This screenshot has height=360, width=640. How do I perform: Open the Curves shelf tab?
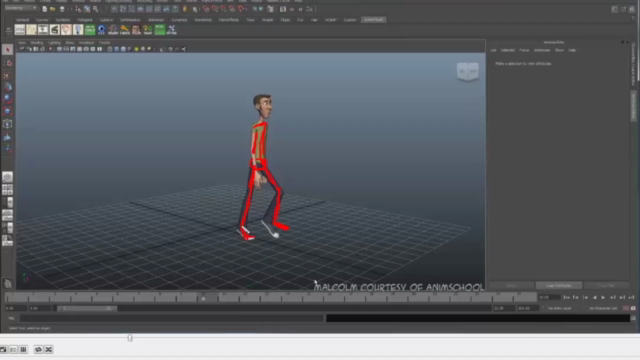pos(42,20)
